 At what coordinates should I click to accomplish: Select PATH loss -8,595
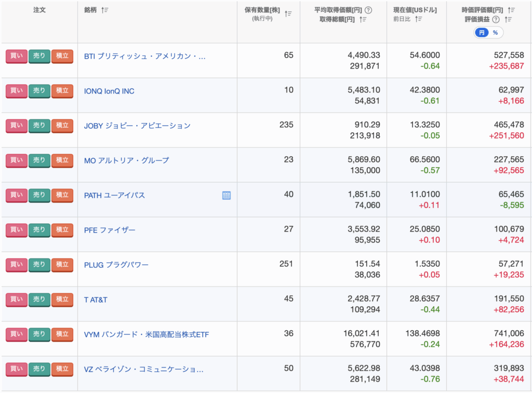tap(512, 205)
